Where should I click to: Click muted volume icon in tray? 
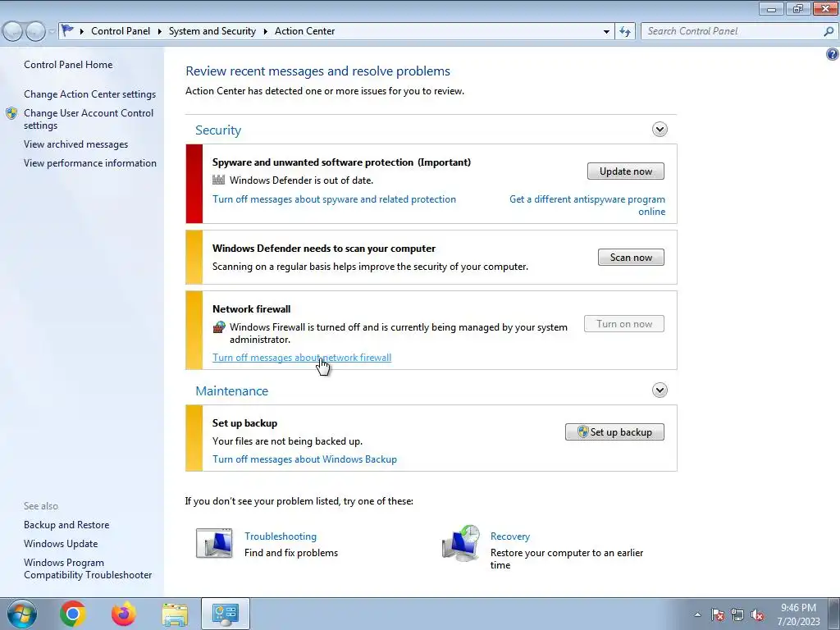(757, 615)
